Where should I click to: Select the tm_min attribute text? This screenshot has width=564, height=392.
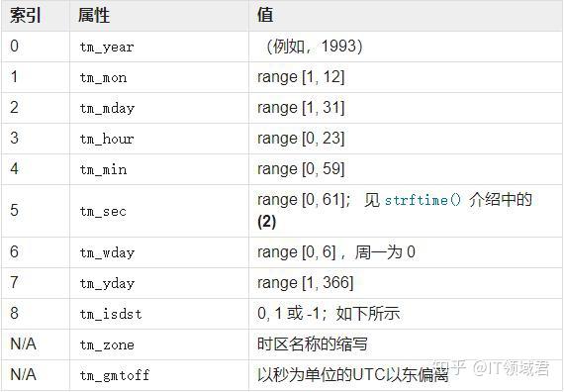(x=103, y=169)
